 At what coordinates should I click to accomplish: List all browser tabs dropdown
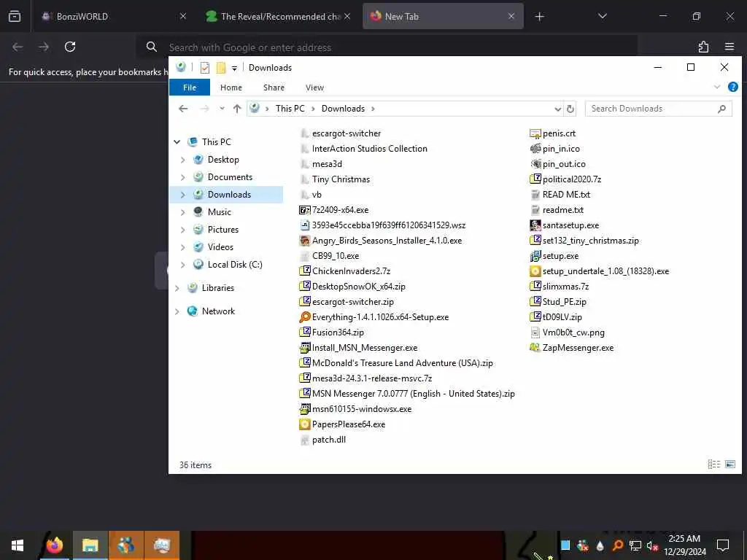(x=602, y=16)
